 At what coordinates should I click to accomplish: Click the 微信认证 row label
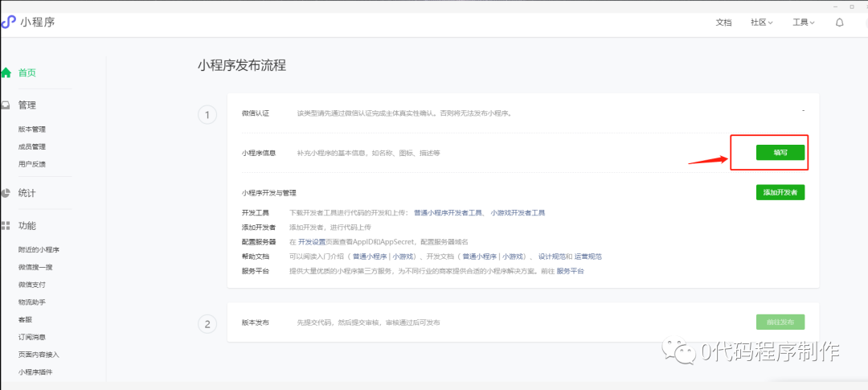256,113
